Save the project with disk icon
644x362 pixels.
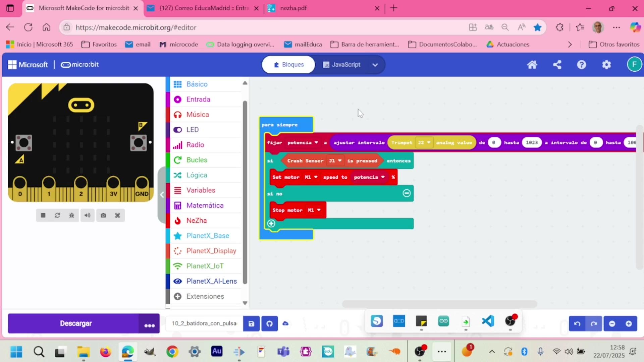coord(251,324)
